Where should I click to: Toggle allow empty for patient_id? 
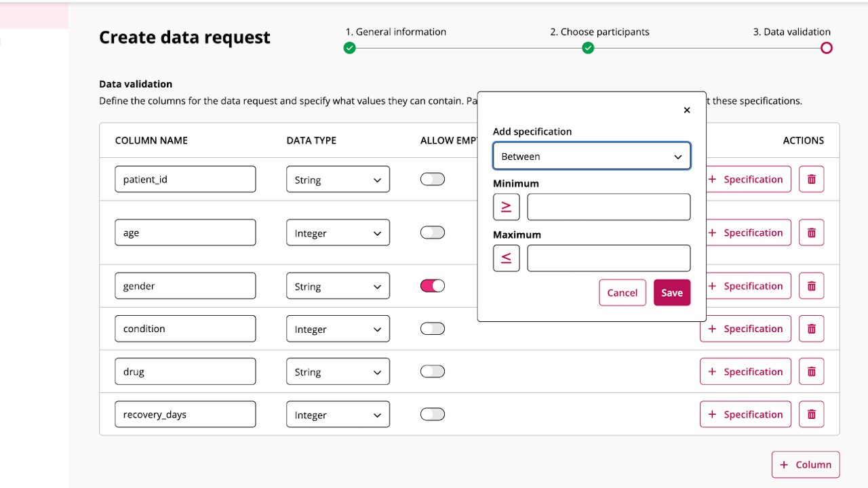pyautogui.click(x=433, y=179)
